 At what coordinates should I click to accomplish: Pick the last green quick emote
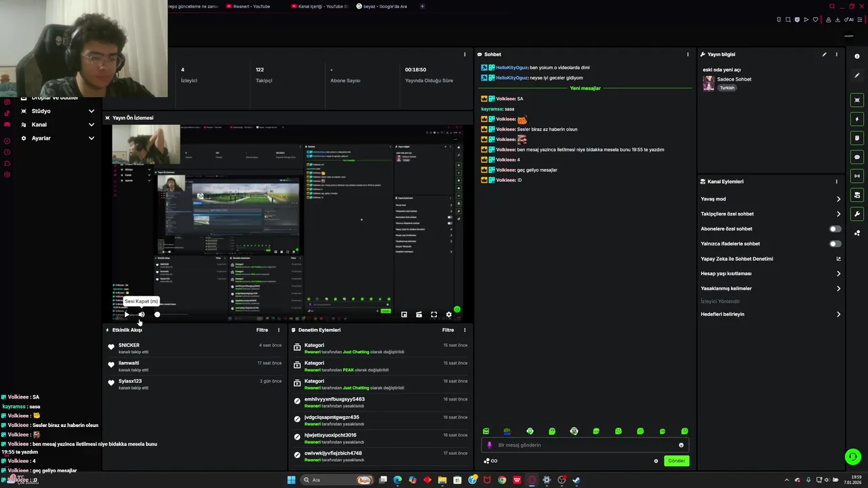(684, 431)
